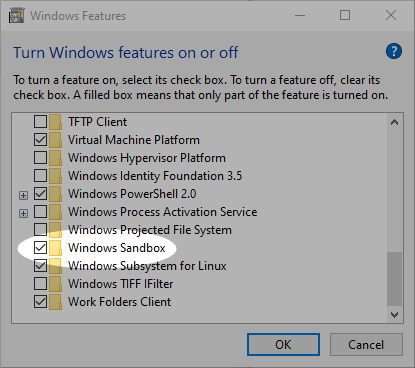Uncheck the Windows PowerShell 2.0 checkbox
This screenshot has height=368, width=415.
[x=40, y=194]
